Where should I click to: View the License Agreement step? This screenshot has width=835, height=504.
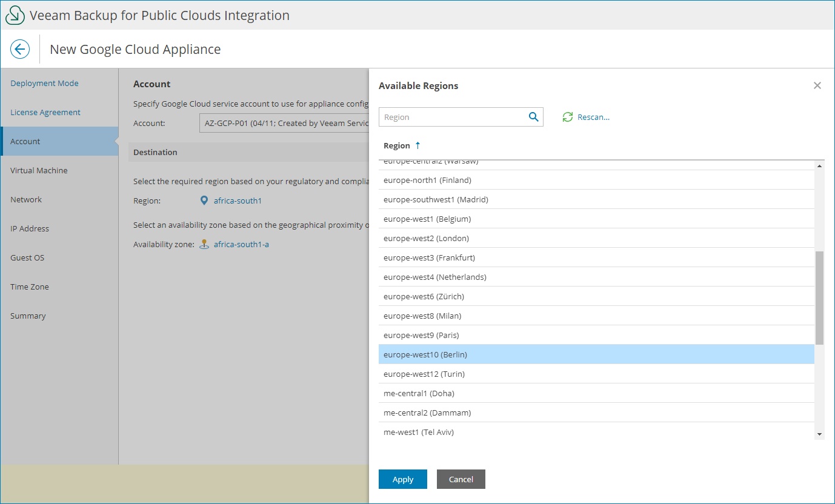pyautogui.click(x=45, y=112)
